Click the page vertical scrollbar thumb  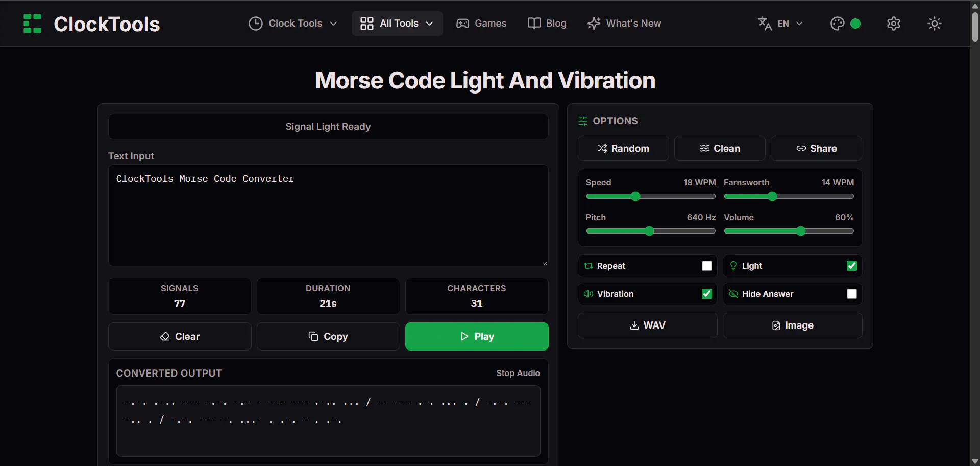[x=975, y=27]
